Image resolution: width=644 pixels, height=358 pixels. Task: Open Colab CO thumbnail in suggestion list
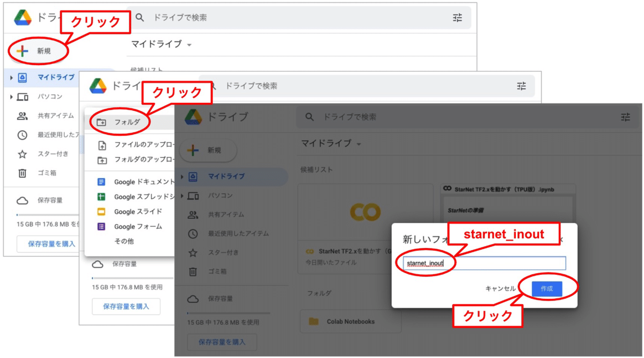[x=365, y=212]
